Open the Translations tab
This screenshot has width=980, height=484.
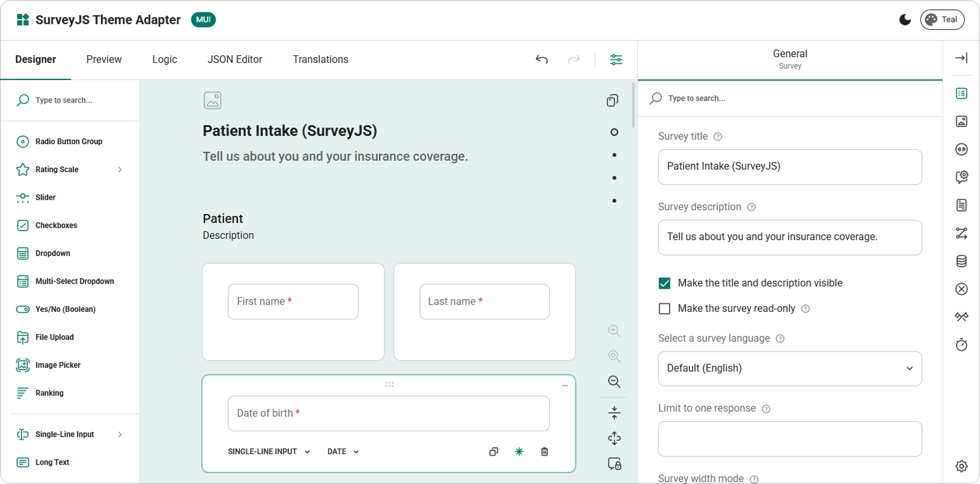coord(321,60)
